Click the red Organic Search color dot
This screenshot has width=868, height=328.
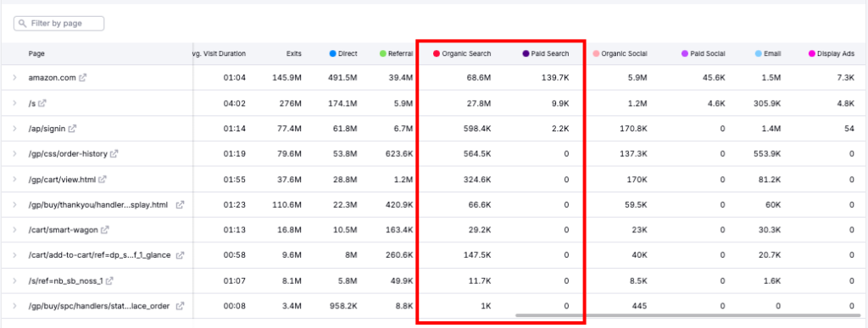pyautogui.click(x=437, y=53)
